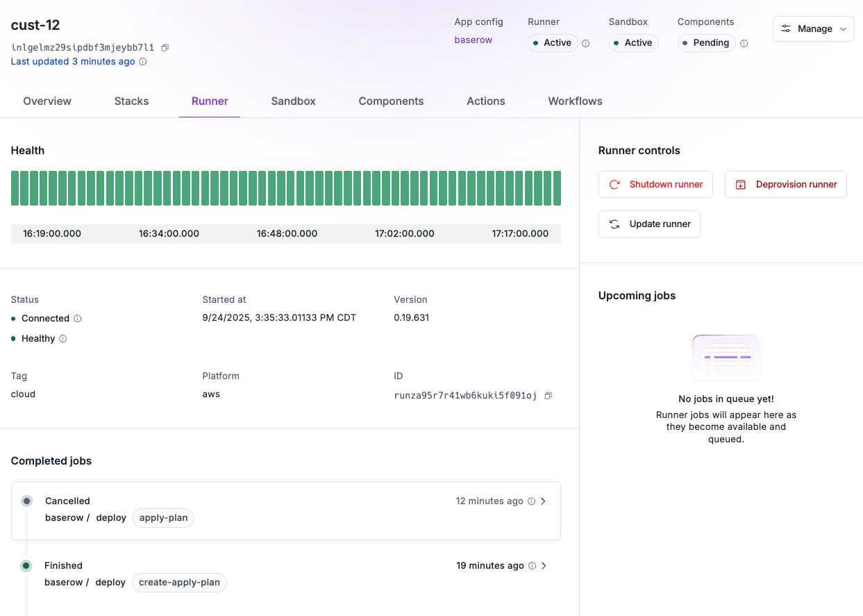Click the info icon beside Runner Active badge
The width and height of the screenshot is (863, 616).
tap(585, 43)
